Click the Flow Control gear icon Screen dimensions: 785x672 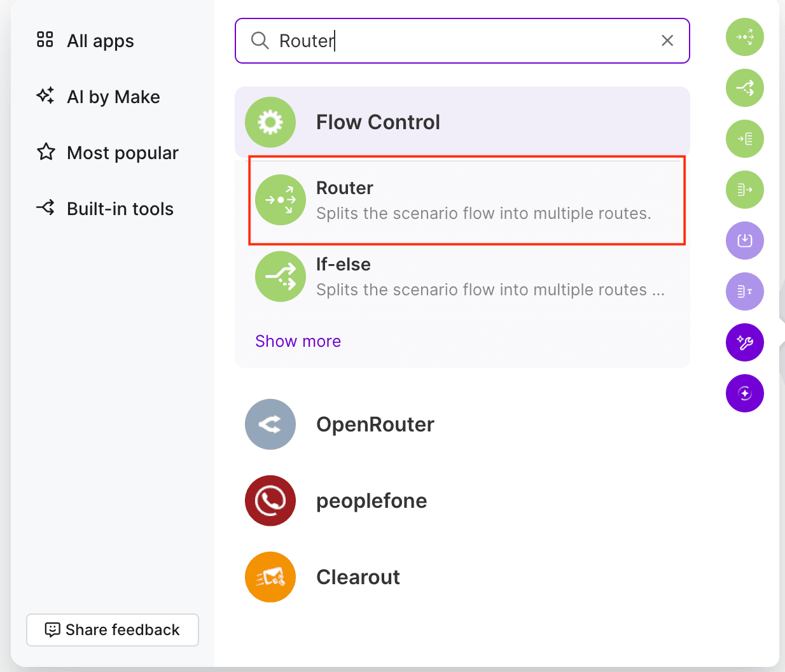click(x=270, y=122)
